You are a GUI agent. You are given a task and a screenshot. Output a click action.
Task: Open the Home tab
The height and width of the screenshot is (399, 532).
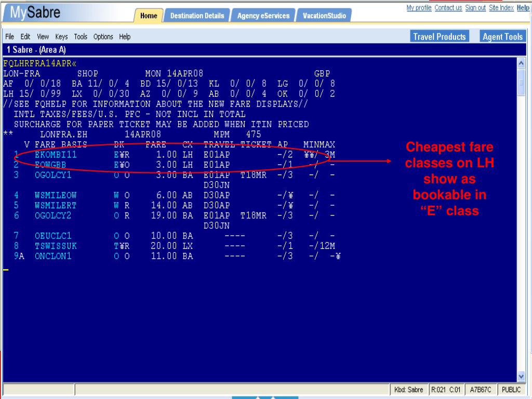[149, 16]
